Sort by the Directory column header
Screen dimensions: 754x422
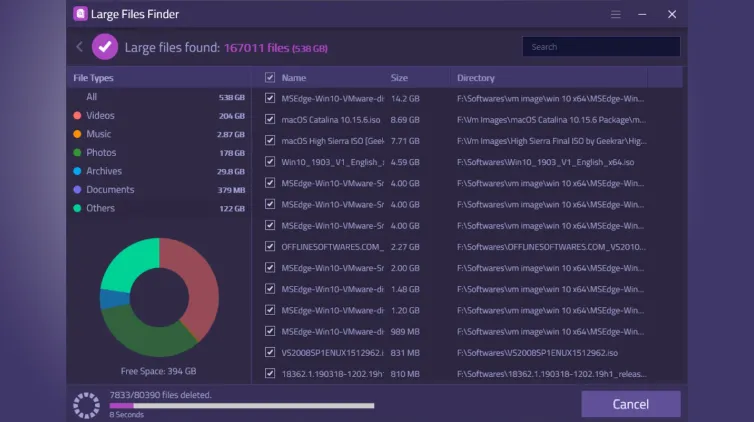476,78
